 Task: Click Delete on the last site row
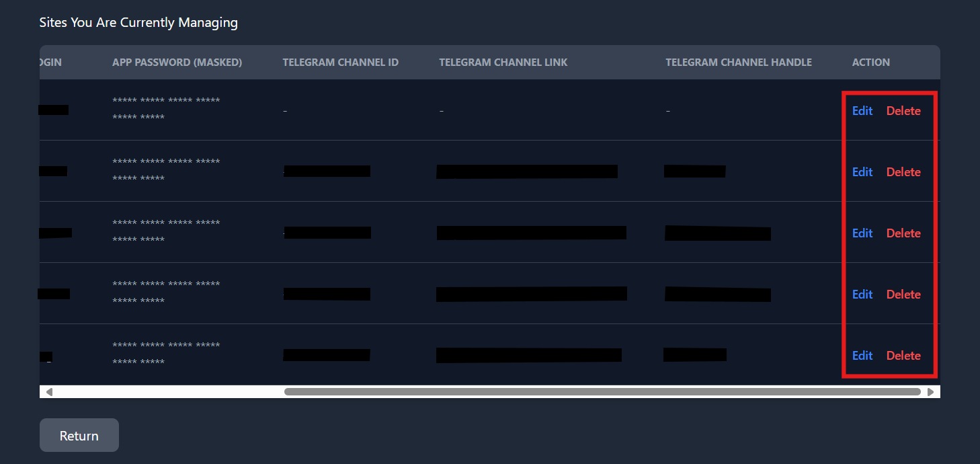pyautogui.click(x=903, y=355)
